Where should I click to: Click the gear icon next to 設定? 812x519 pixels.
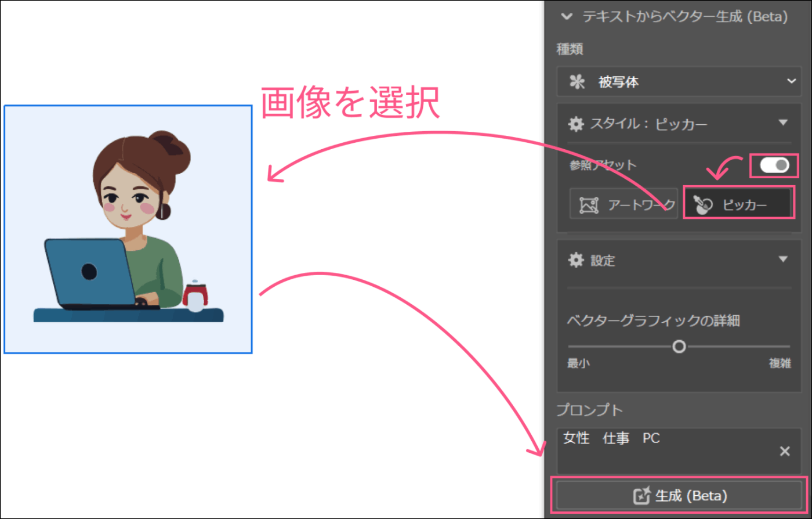[575, 260]
